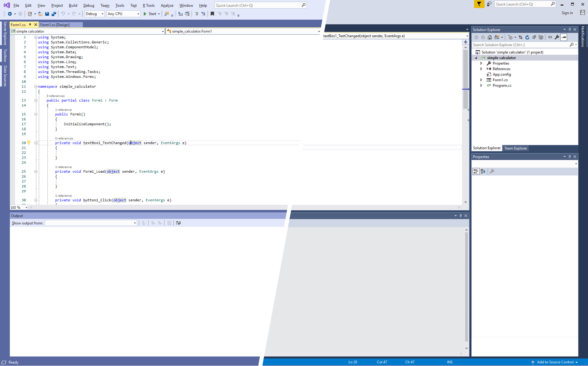Unpin the Solution Explorer panel
This screenshot has width=588, height=366.
tap(570, 29)
